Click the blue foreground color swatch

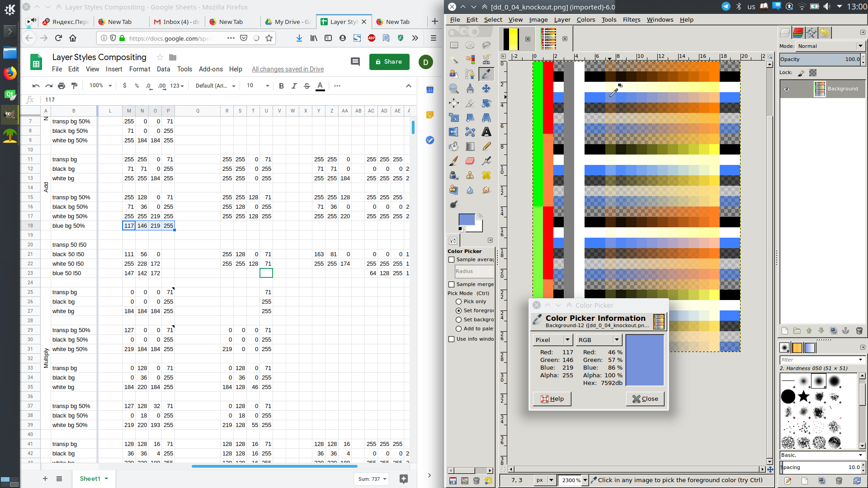coord(467,220)
